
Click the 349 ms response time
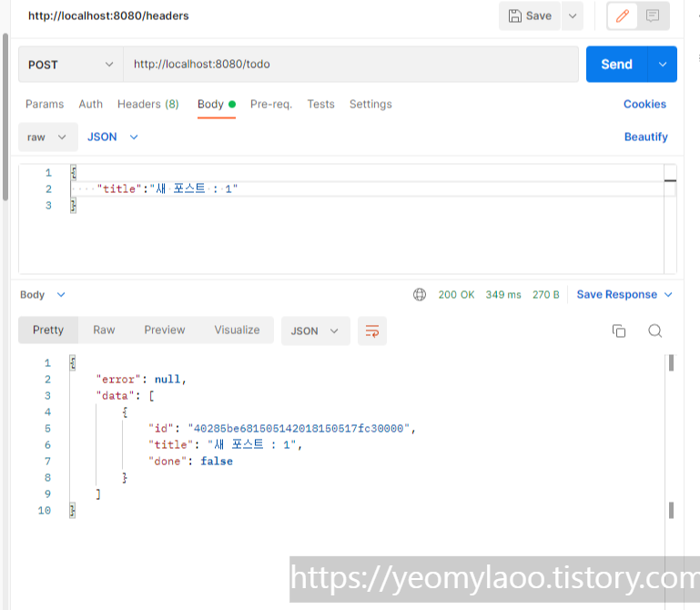click(x=503, y=295)
